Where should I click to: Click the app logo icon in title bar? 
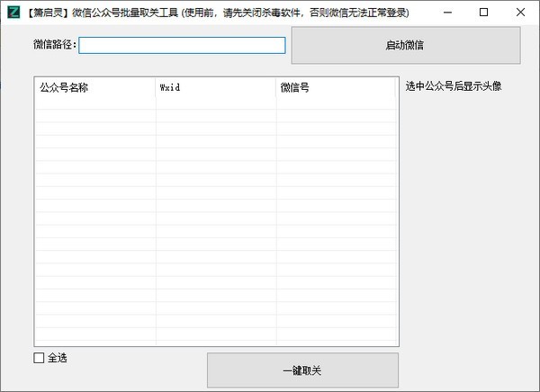click(13, 13)
